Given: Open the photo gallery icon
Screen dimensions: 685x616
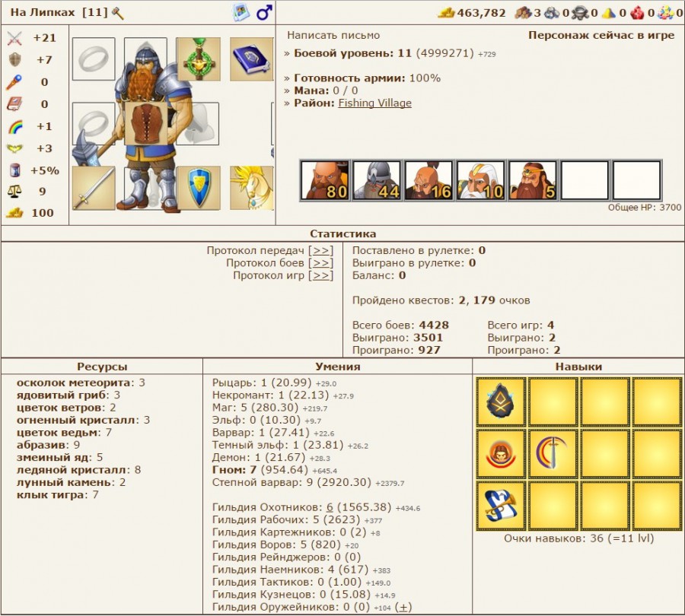Looking at the screenshot, I should tap(241, 12).
